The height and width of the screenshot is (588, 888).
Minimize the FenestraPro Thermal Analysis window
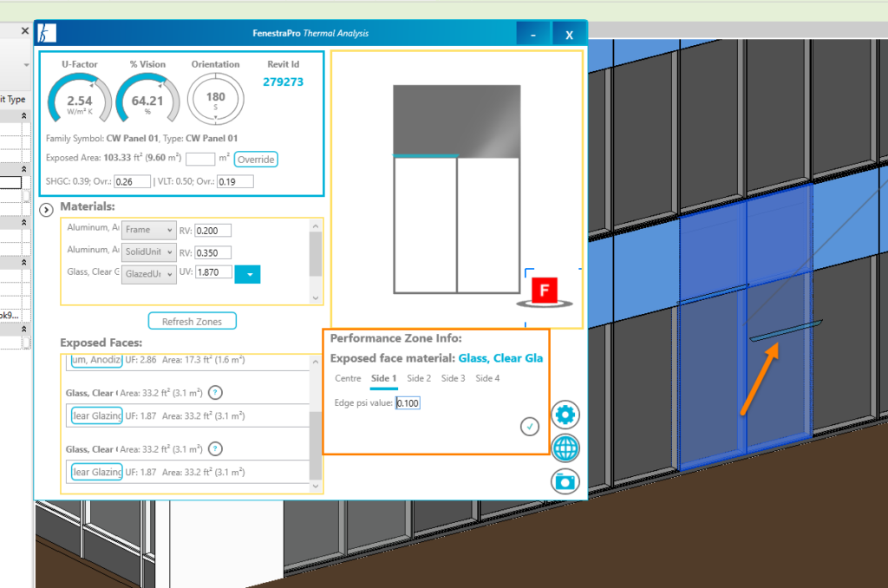point(533,34)
